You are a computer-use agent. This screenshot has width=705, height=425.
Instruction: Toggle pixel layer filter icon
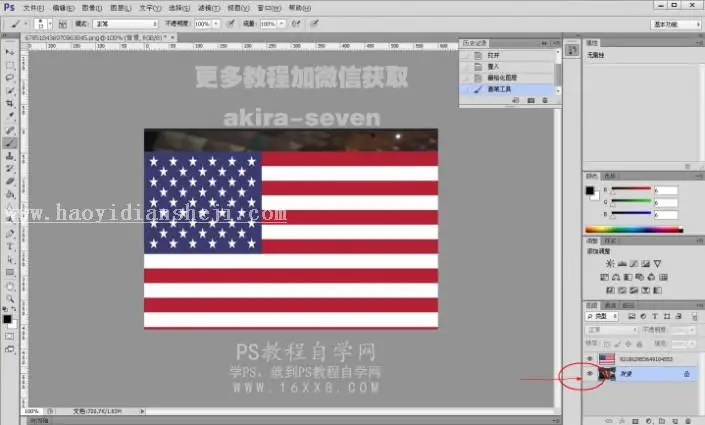point(631,317)
